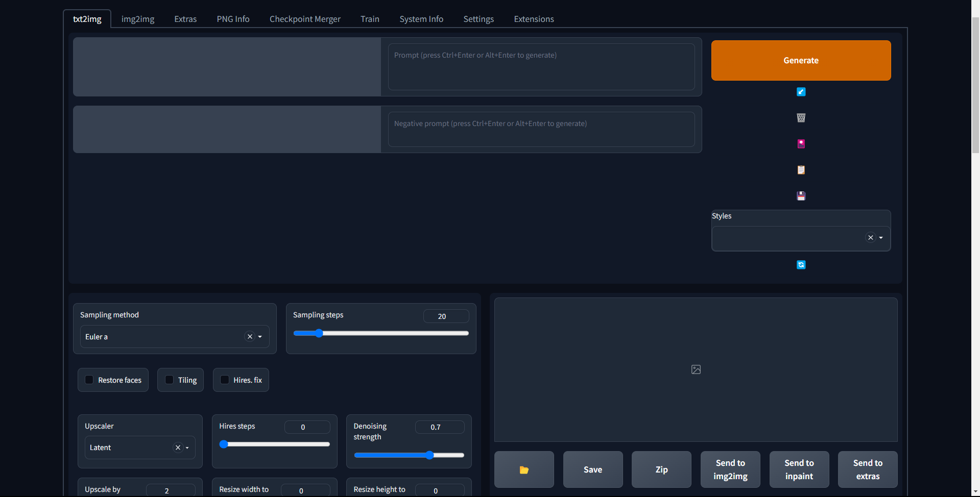The height and width of the screenshot is (497, 980).
Task: Clear the prompt using the trashcan icon
Action: coord(801,118)
